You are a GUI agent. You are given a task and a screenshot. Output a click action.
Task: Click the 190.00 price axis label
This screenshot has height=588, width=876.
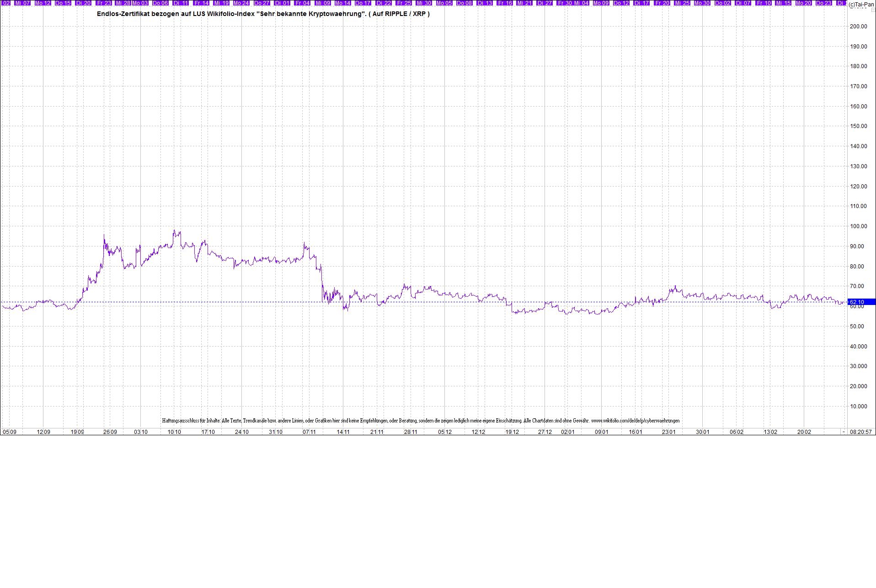pyautogui.click(x=858, y=46)
